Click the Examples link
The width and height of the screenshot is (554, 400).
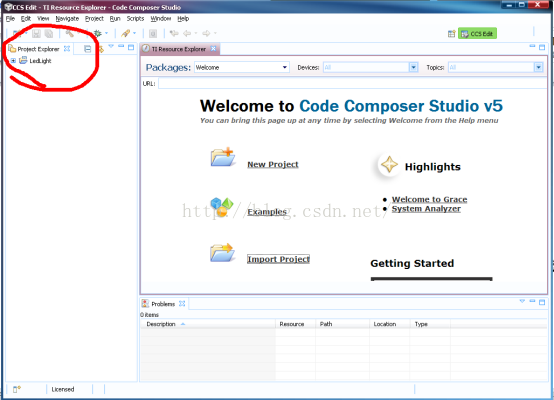[x=267, y=212]
